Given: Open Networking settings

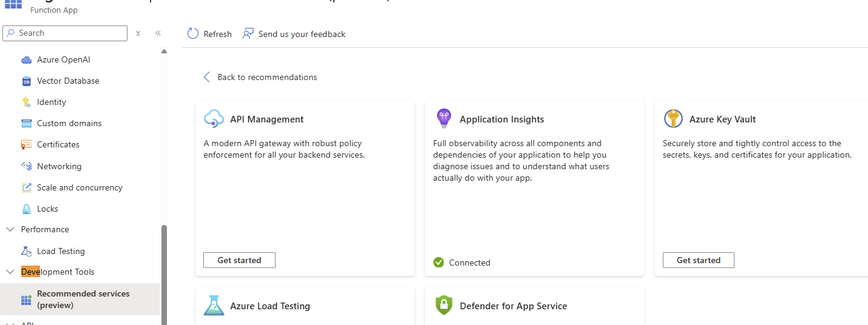Looking at the screenshot, I should (59, 166).
